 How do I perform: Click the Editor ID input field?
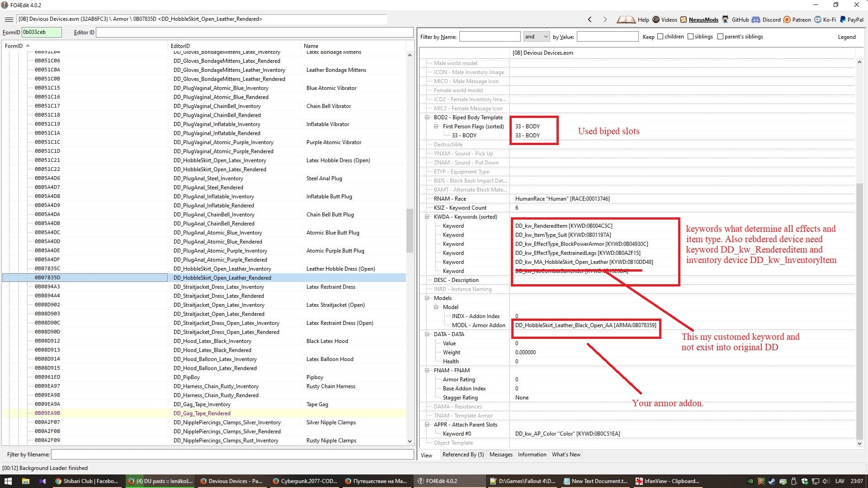(x=255, y=33)
